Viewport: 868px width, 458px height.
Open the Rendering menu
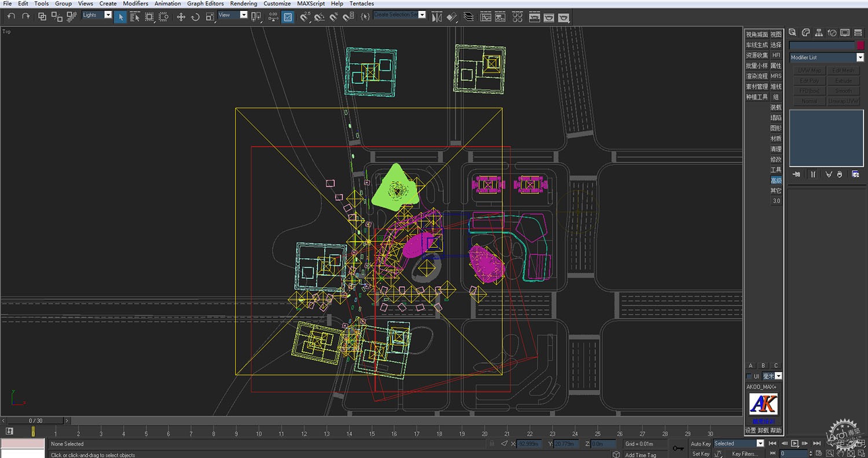pos(244,3)
